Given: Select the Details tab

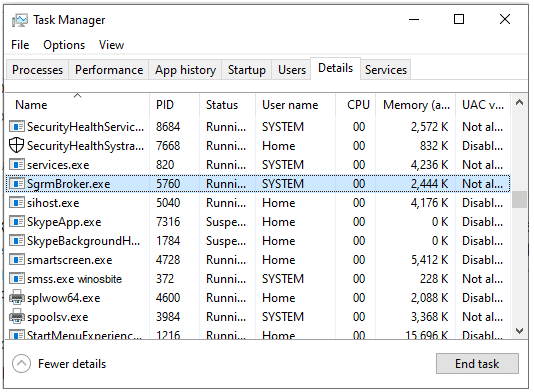Looking at the screenshot, I should [x=335, y=68].
